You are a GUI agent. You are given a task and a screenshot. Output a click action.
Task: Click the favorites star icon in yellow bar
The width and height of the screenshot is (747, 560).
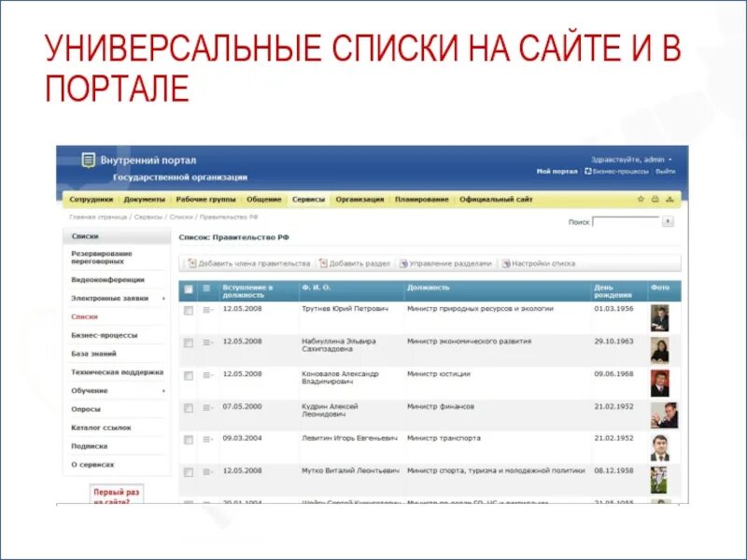click(x=641, y=199)
